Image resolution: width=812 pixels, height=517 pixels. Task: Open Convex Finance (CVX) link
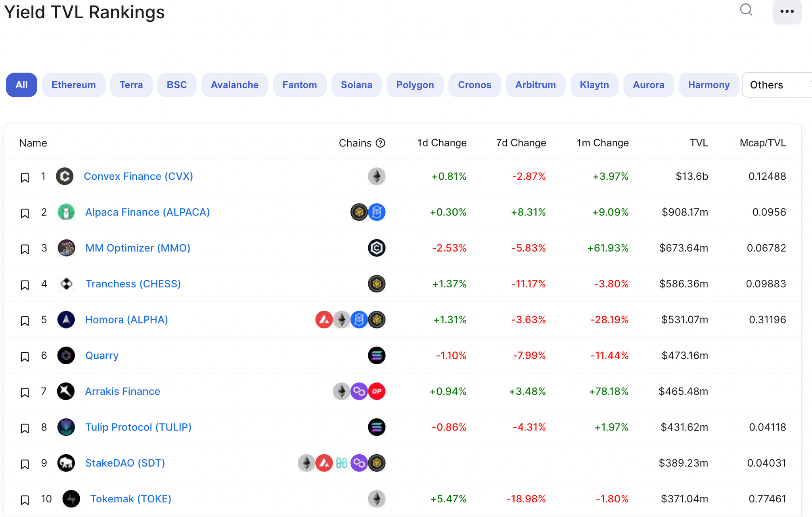click(x=138, y=176)
